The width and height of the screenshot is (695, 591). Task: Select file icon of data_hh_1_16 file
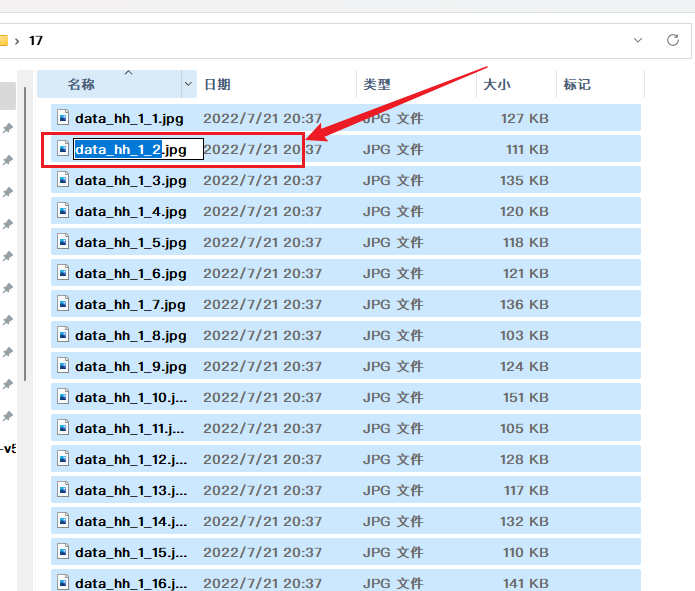(x=63, y=582)
